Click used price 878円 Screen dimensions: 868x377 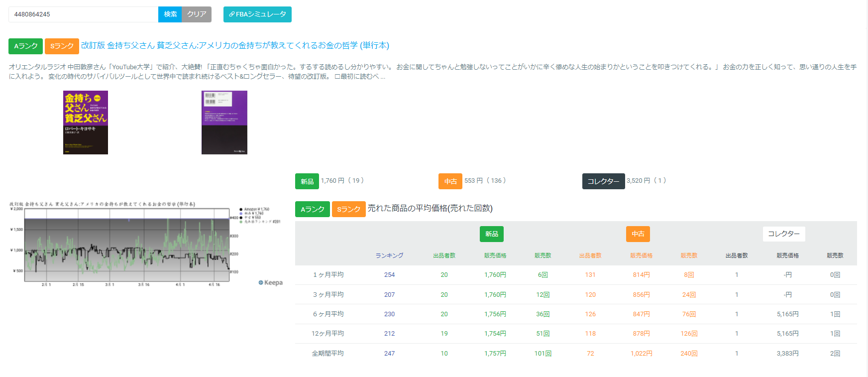pyautogui.click(x=641, y=334)
